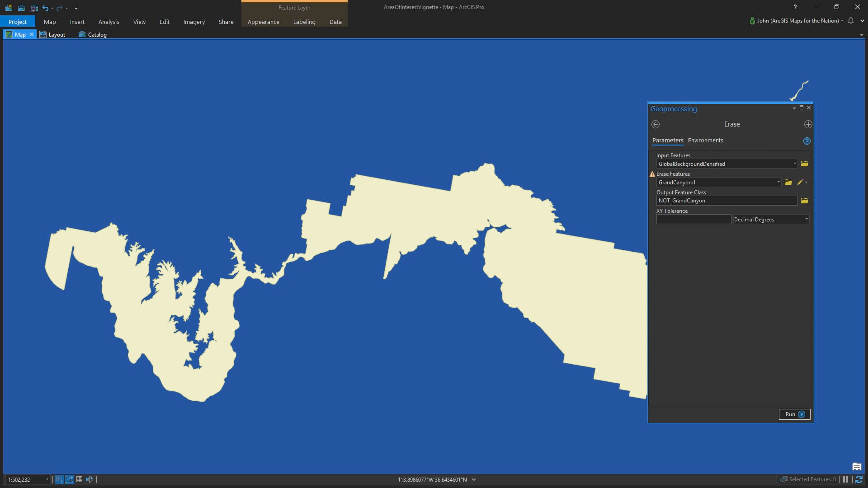
Task: Pause map drawing from the status bar
Action: click(845, 479)
